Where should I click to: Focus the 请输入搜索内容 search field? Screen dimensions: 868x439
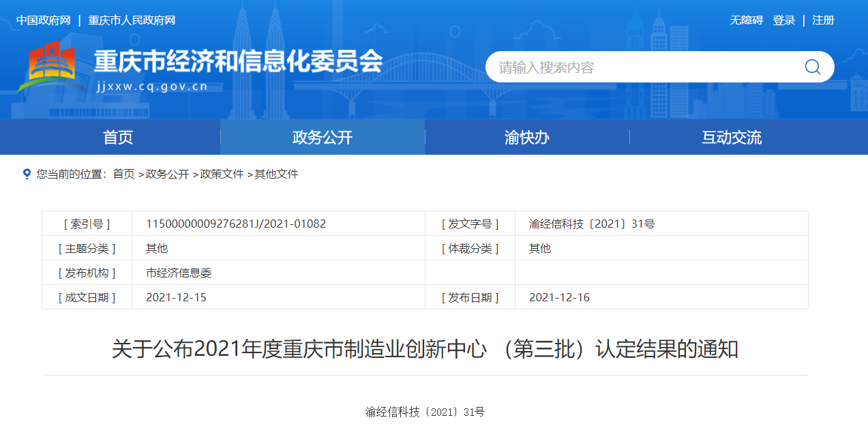point(641,67)
